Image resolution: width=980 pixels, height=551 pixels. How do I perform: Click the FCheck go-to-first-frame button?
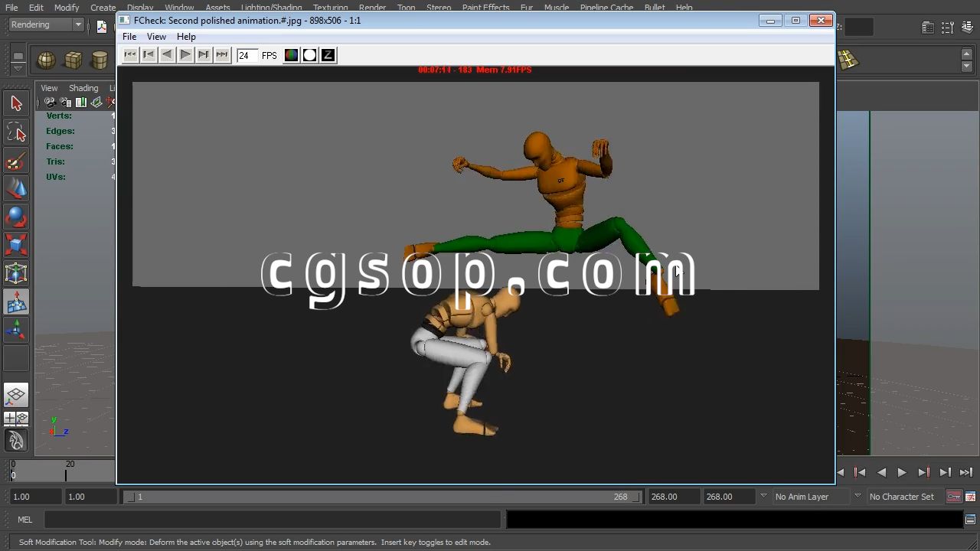130,55
